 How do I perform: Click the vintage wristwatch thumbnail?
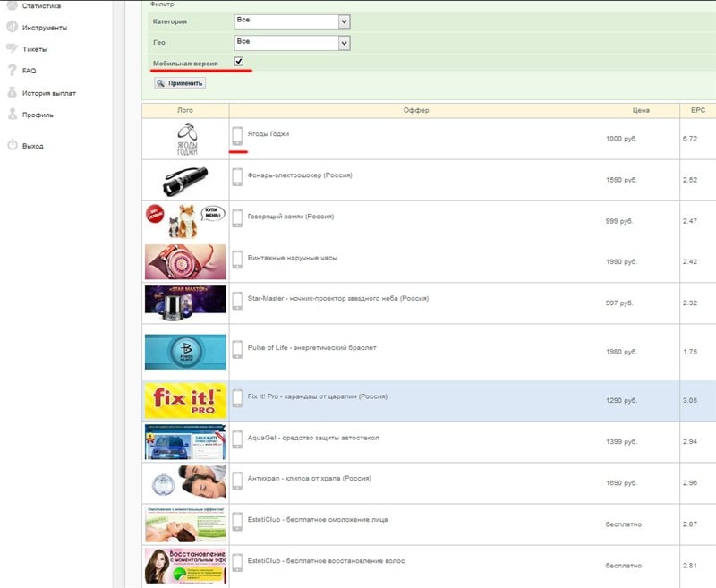[x=185, y=261]
